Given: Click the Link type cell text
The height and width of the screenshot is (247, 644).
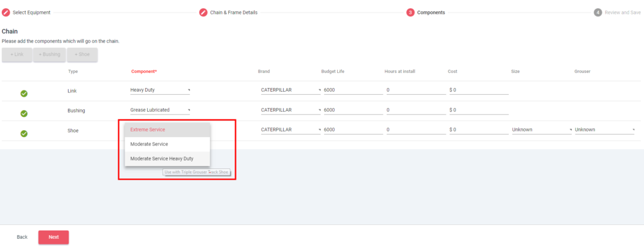Looking at the screenshot, I should pyautogui.click(x=72, y=91).
